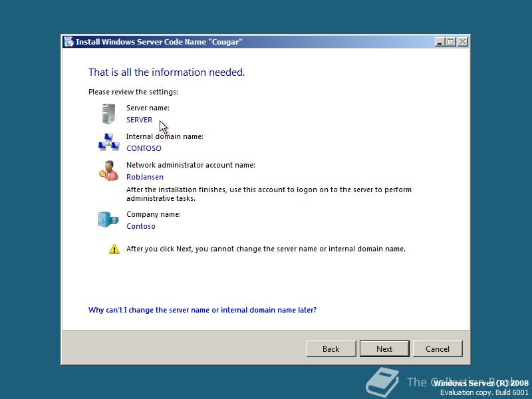Select the CONTOSO domain name value

(x=144, y=148)
